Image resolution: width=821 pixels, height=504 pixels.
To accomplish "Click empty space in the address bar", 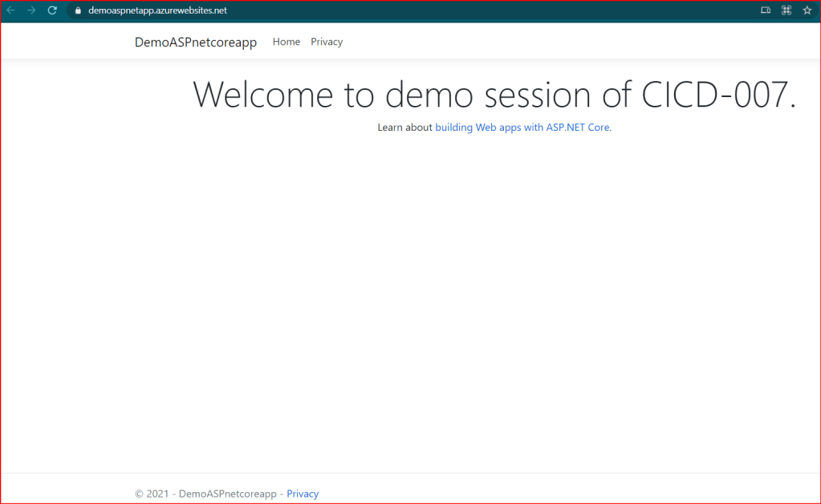I will click(482, 10).
